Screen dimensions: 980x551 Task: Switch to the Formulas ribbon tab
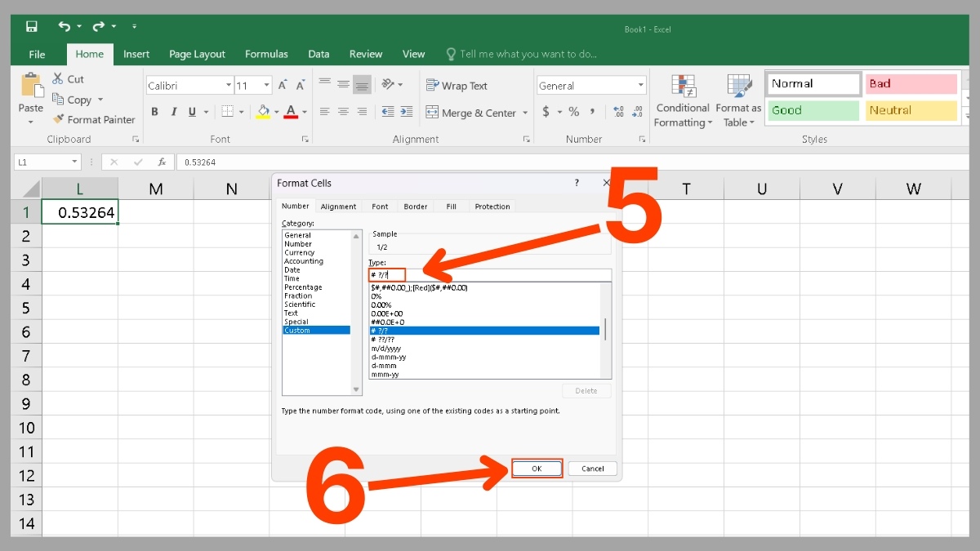[x=266, y=54]
